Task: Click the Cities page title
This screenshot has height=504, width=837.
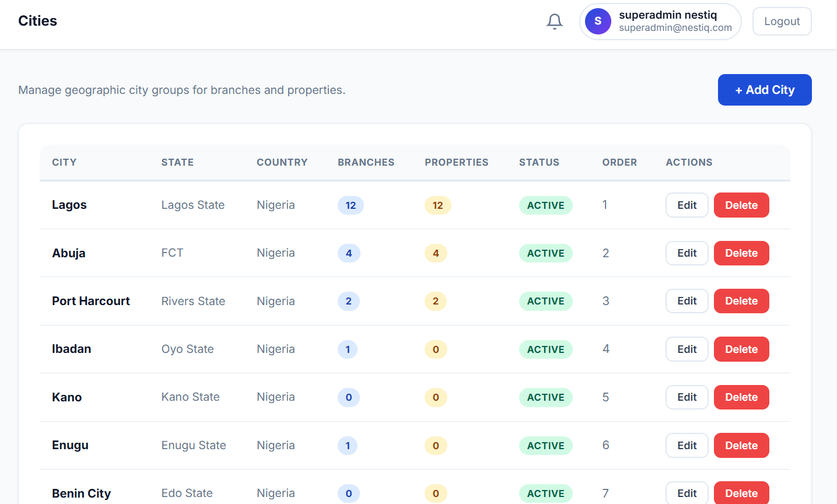Action: [x=38, y=21]
